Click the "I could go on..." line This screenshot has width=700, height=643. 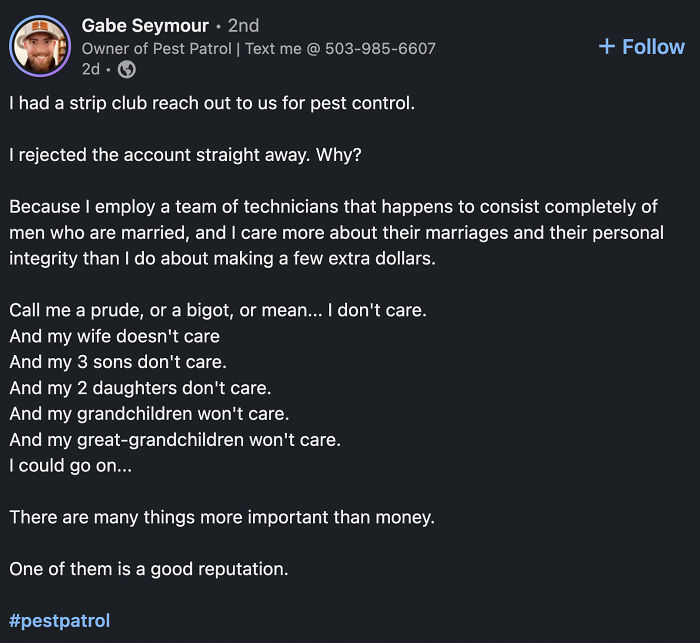[70, 465]
